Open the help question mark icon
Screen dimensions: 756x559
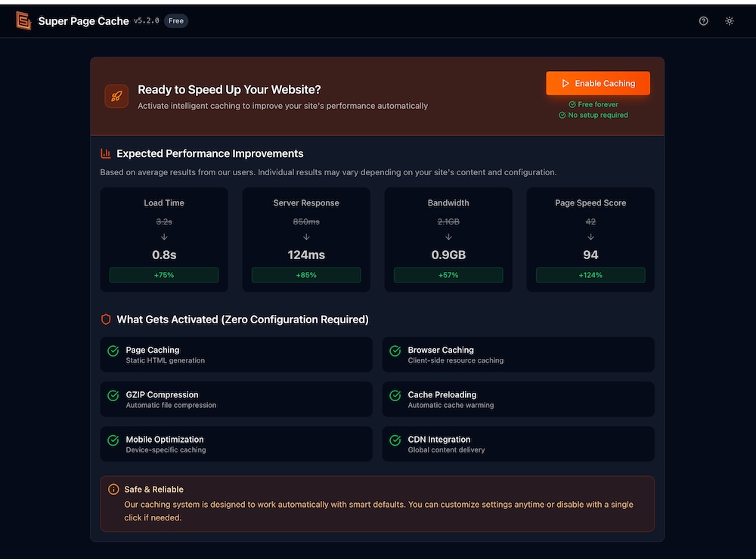click(704, 21)
